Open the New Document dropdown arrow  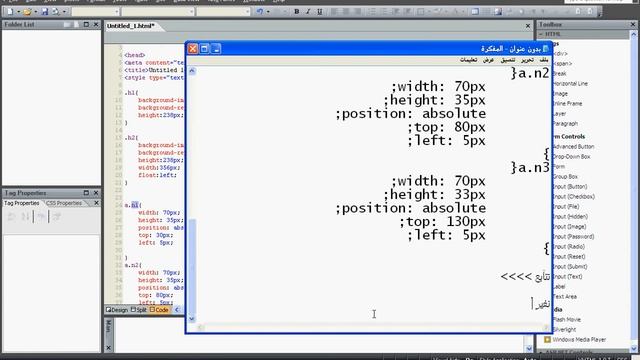pos(18,11)
